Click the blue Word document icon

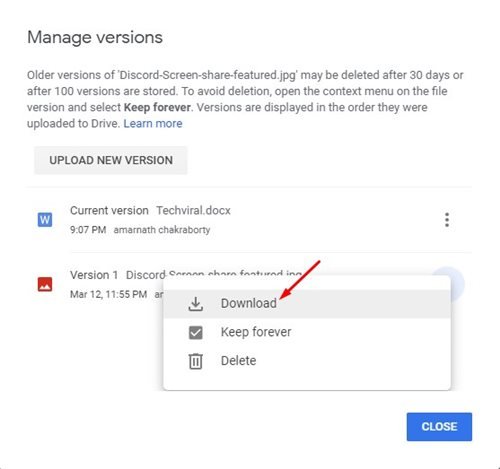click(45, 220)
